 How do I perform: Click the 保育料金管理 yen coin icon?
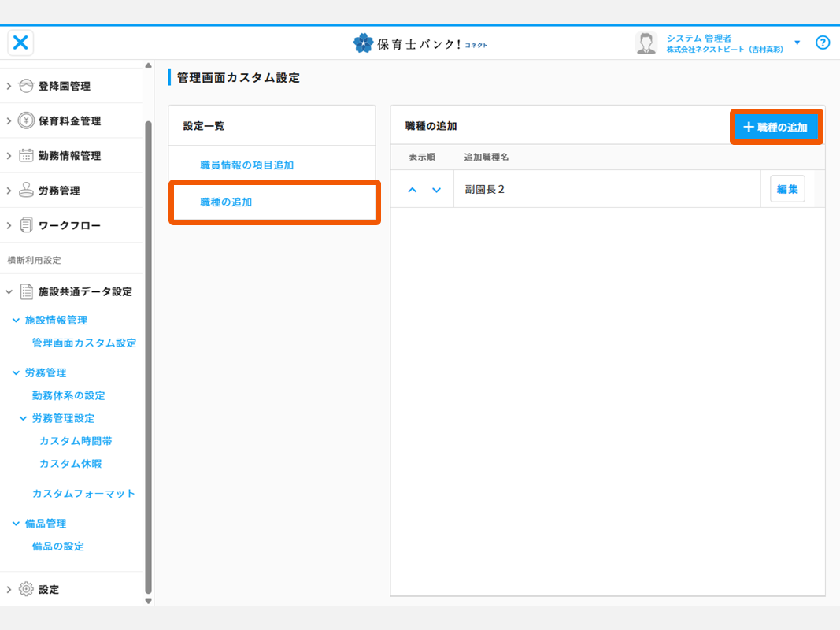pyautogui.click(x=26, y=120)
